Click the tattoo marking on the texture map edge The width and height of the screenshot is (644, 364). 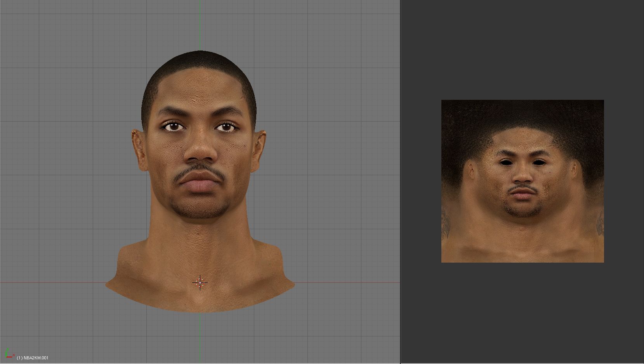pyautogui.click(x=600, y=223)
